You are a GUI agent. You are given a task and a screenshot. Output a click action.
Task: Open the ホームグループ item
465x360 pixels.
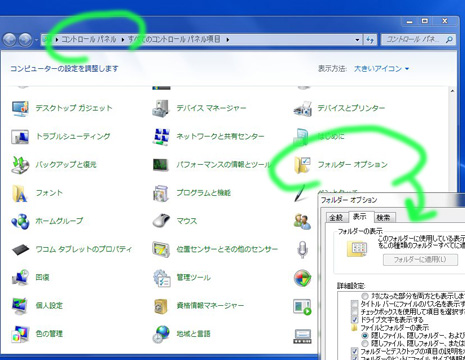(47, 221)
